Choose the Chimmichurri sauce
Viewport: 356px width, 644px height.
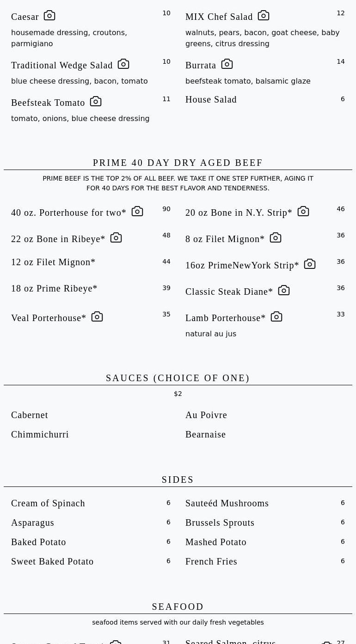(40, 435)
